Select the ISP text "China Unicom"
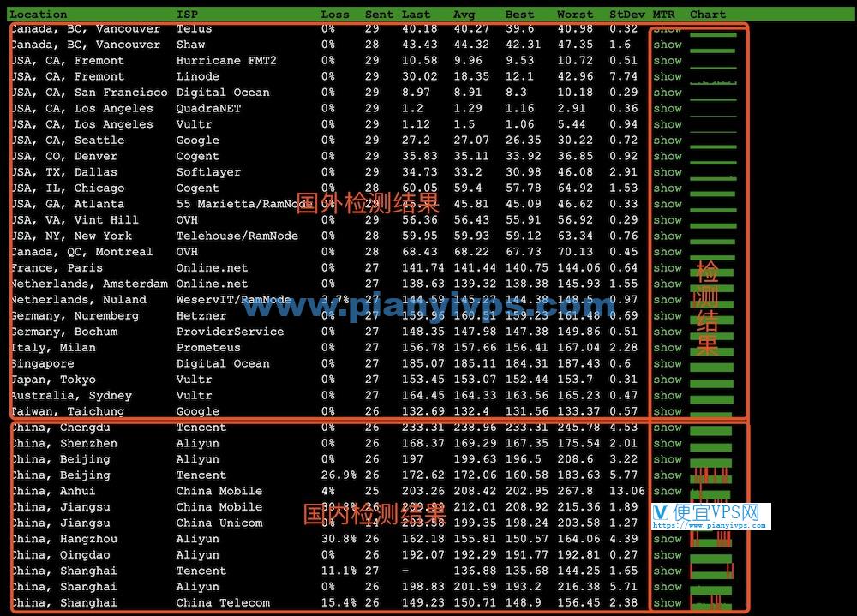Image resolution: width=857 pixels, height=616 pixels. point(219,523)
